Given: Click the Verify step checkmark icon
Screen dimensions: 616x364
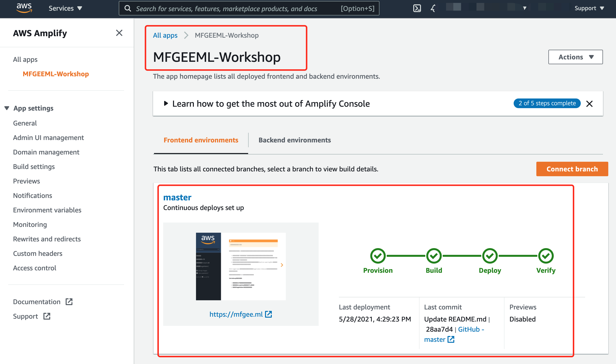Looking at the screenshot, I should pos(546,256).
